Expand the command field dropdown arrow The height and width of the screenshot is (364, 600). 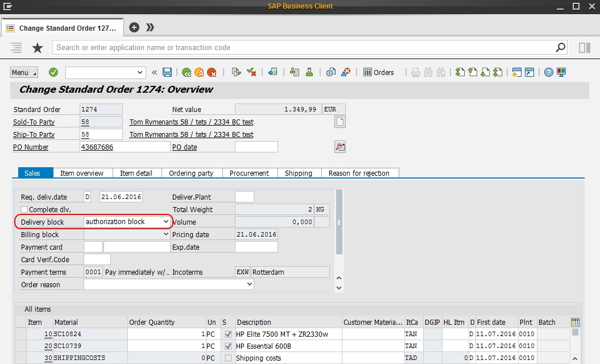point(140,72)
